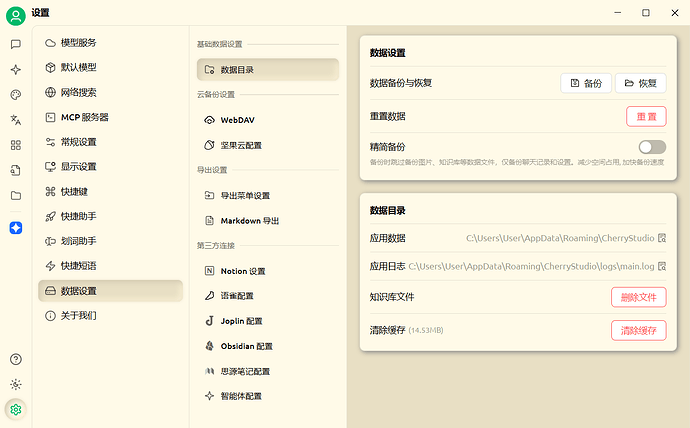Open 划词助手 settings section
The width and height of the screenshot is (690, 428).
click(x=110, y=241)
